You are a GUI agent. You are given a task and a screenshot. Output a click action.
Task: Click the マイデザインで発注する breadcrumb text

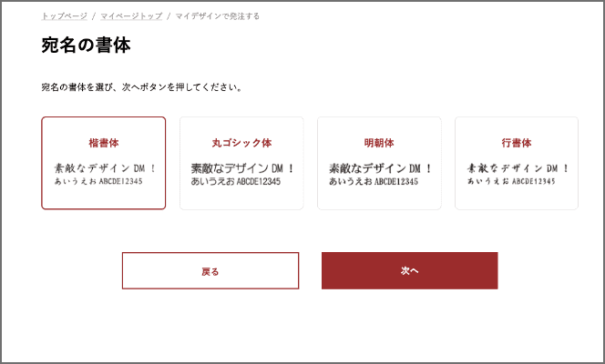pyautogui.click(x=217, y=16)
